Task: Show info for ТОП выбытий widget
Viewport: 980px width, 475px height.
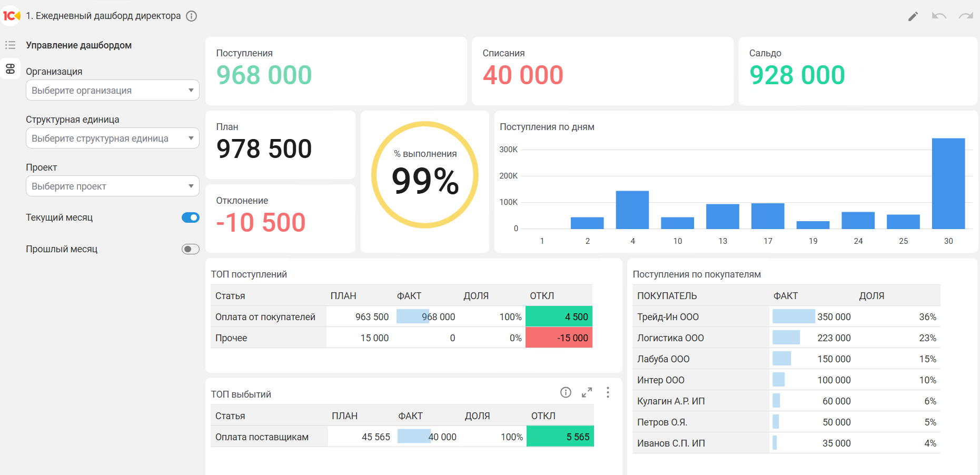Action: [x=566, y=392]
